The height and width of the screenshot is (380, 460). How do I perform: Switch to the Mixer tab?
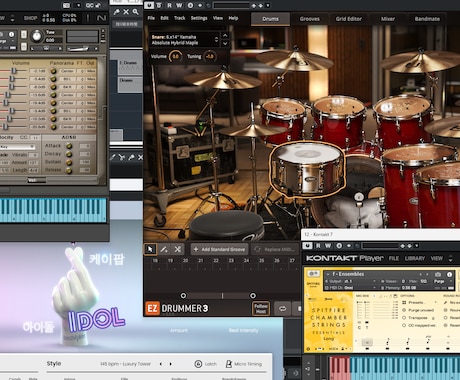(x=388, y=19)
